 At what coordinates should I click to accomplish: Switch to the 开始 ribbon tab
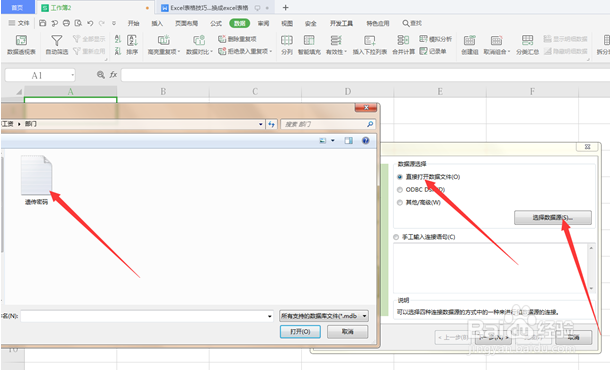coord(133,23)
